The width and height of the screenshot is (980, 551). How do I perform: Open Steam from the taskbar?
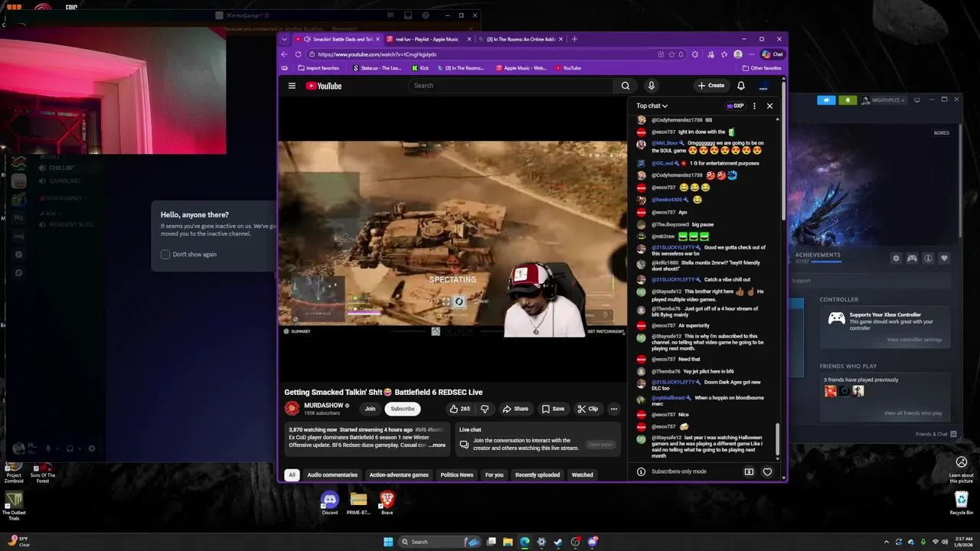tap(558, 542)
